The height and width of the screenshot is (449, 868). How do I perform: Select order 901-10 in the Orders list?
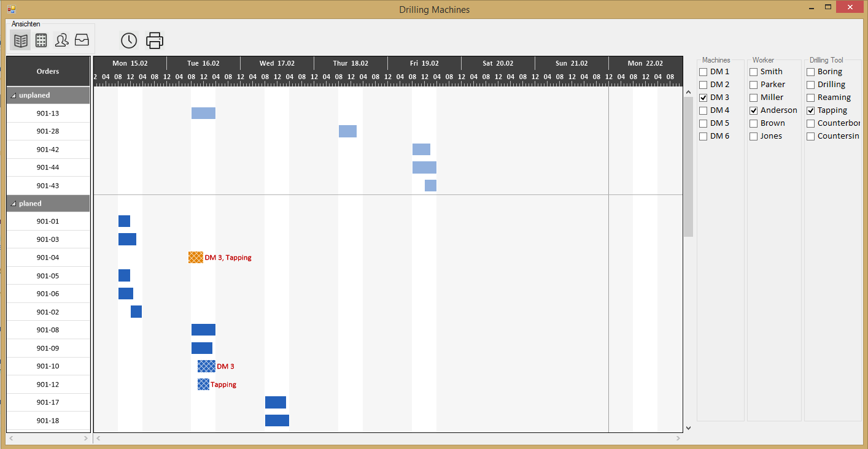pyautogui.click(x=48, y=366)
